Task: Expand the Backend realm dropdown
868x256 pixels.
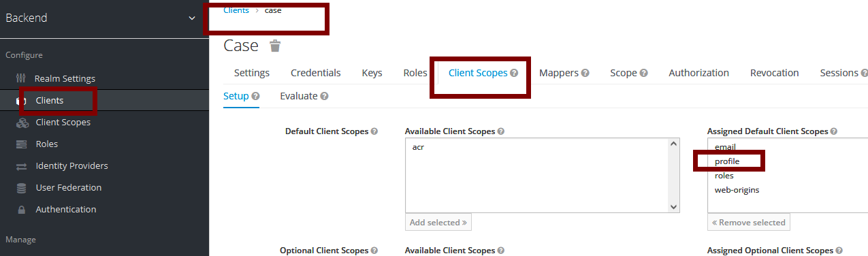Action: [x=191, y=18]
